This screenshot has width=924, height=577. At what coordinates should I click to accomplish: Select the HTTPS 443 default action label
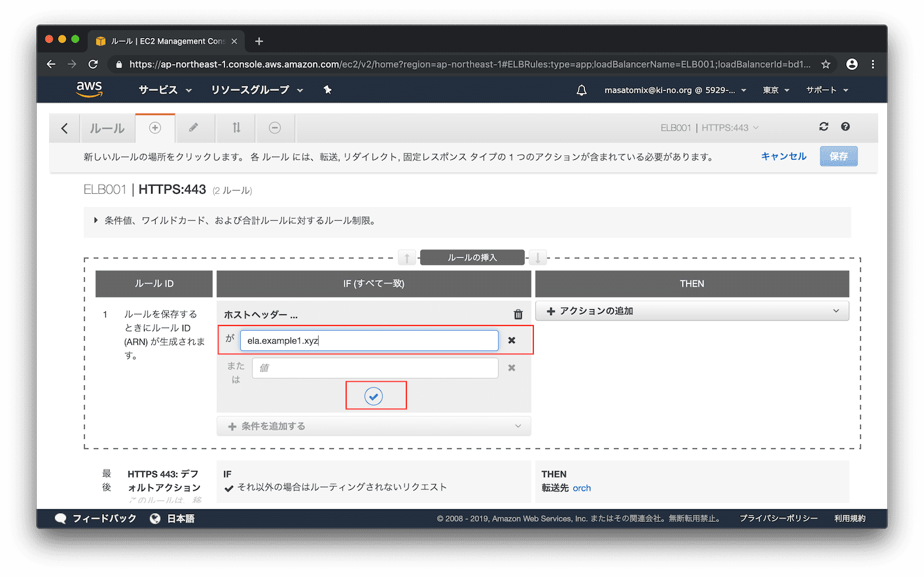(x=164, y=481)
